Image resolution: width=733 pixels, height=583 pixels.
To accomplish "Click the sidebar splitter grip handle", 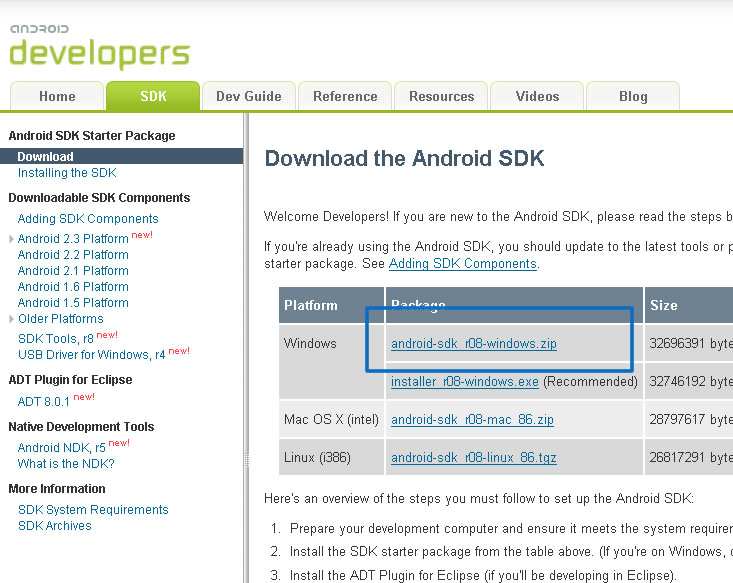I will pos(246,460).
